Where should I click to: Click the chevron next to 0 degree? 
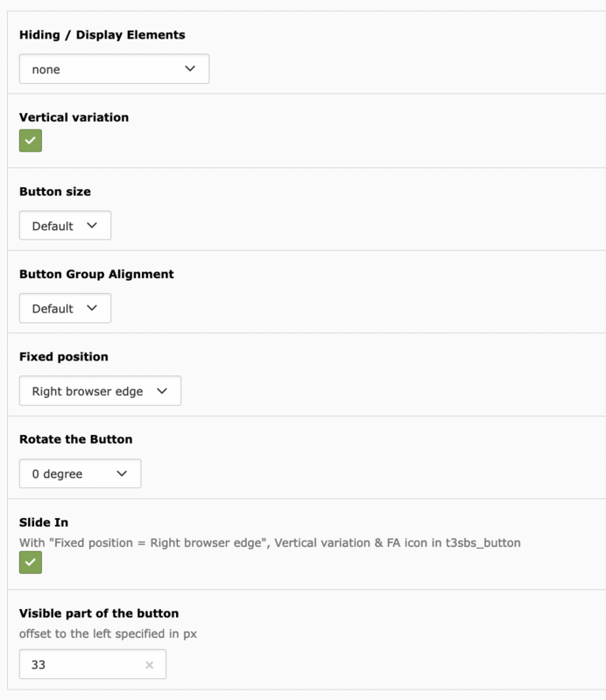click(x=122, y=473)
